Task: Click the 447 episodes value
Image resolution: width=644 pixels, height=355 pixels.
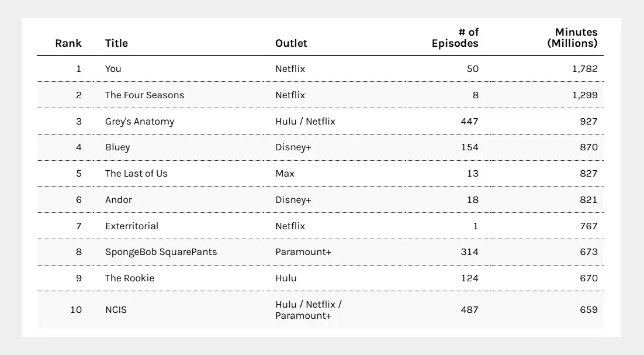Action: coord(469,121)
